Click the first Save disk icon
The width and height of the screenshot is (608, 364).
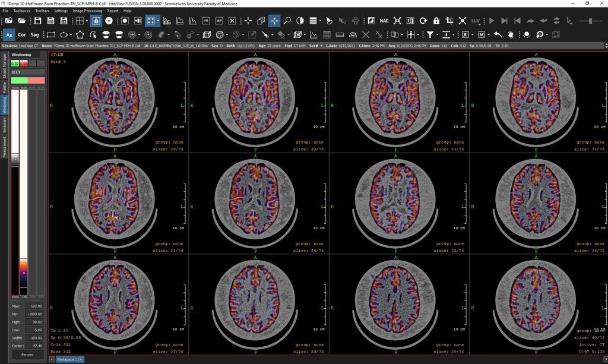(x=37, y=21)
